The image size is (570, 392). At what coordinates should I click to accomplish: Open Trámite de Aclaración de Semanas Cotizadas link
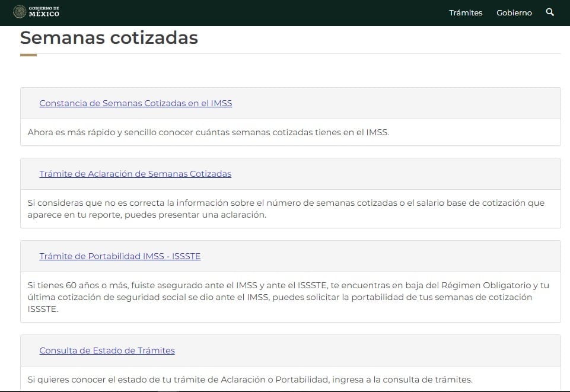pyautogui.click(x=135, y=174)
